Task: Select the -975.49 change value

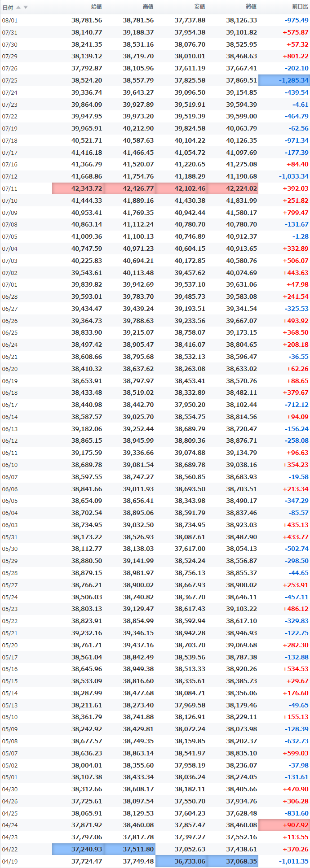Action: [x=297, y=20]
